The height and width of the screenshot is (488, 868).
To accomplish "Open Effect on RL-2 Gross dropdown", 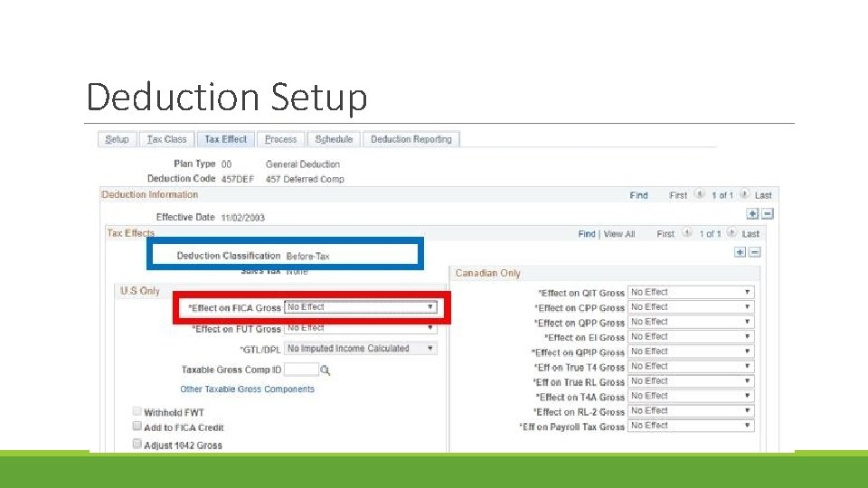I will click(691, 411).
